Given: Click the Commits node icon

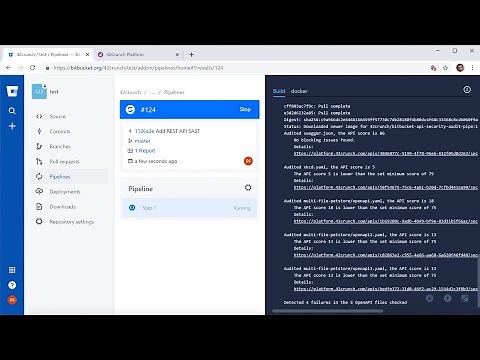Looking at the screenshot, I should [x=39, y=131].
